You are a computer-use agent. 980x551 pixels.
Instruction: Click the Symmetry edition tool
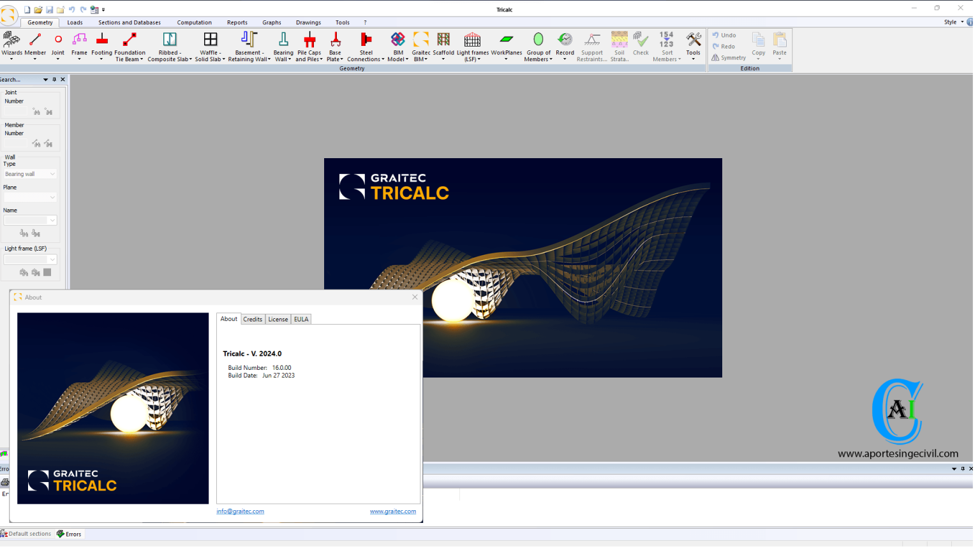[728, 57]
